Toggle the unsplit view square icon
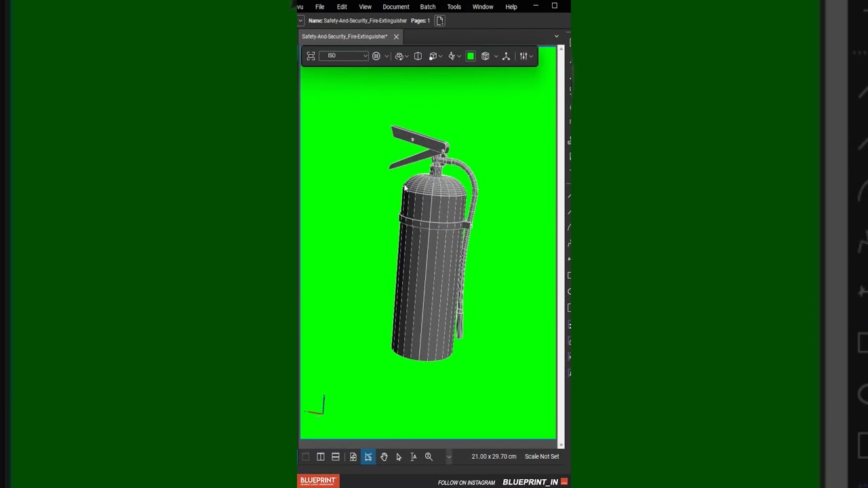The width and height of the screenshot is (868, 488). [x=306, y=457]
